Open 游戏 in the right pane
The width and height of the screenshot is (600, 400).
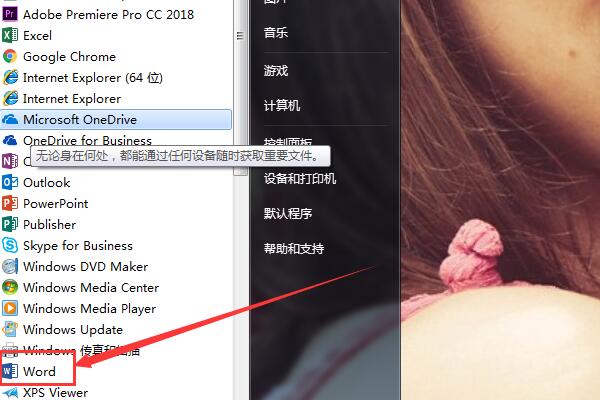(x=276, y=70)
